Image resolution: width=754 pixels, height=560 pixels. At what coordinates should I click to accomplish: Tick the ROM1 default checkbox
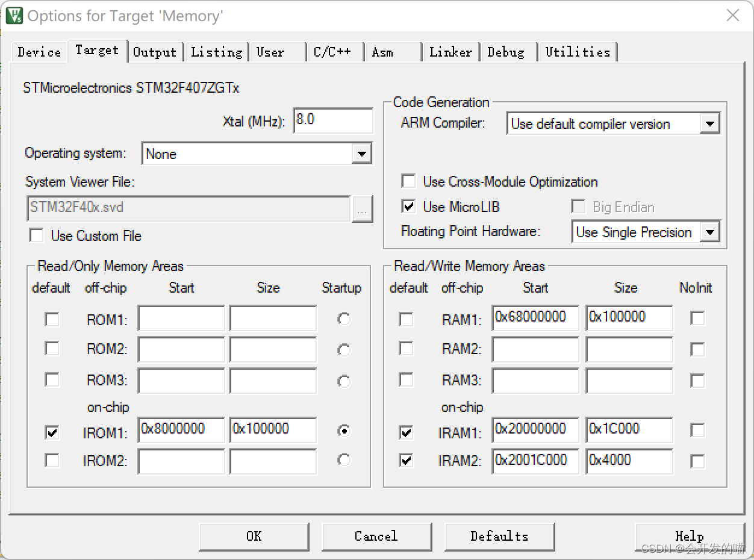(52, 319)
